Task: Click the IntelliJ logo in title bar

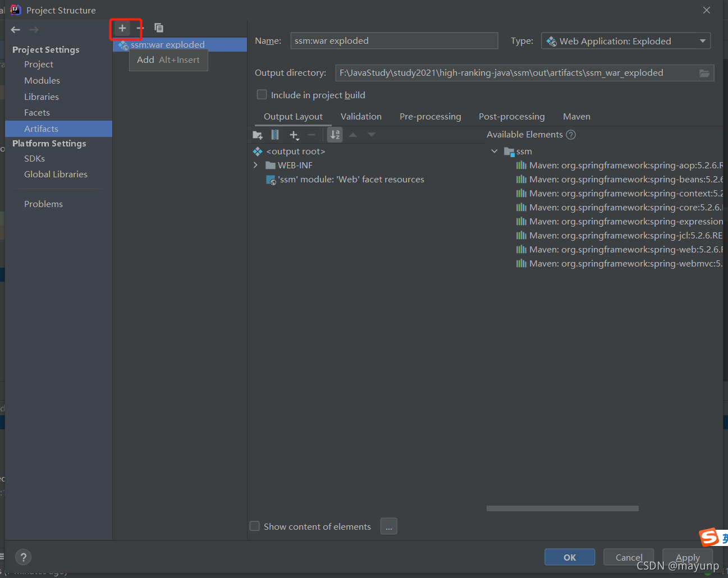Action: 16,10
